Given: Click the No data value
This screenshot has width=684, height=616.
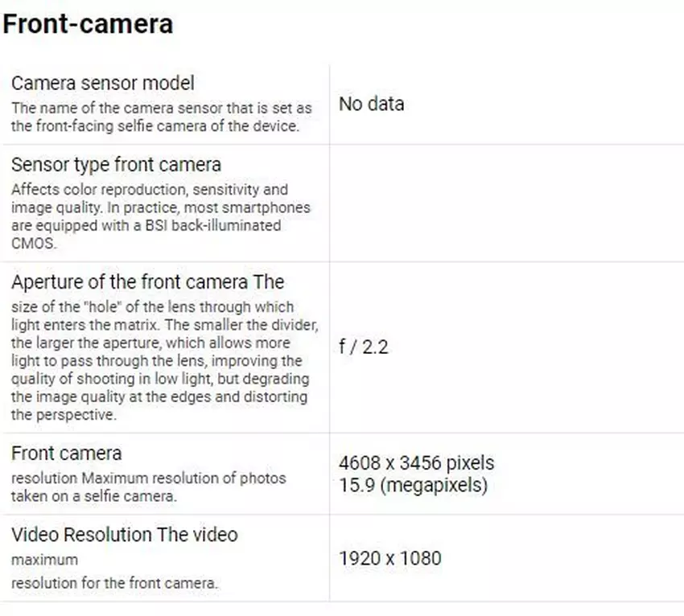Looking at the screenshot, I should (371, 104).
